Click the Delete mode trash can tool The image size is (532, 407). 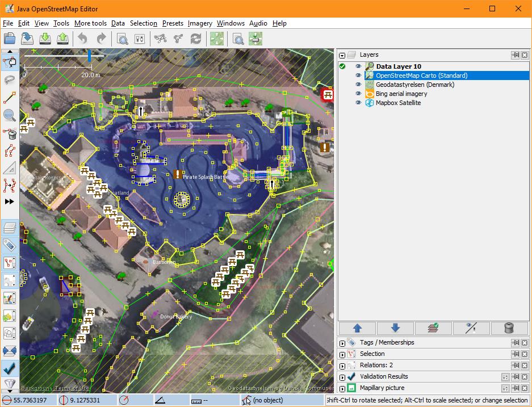click(10, 133)
